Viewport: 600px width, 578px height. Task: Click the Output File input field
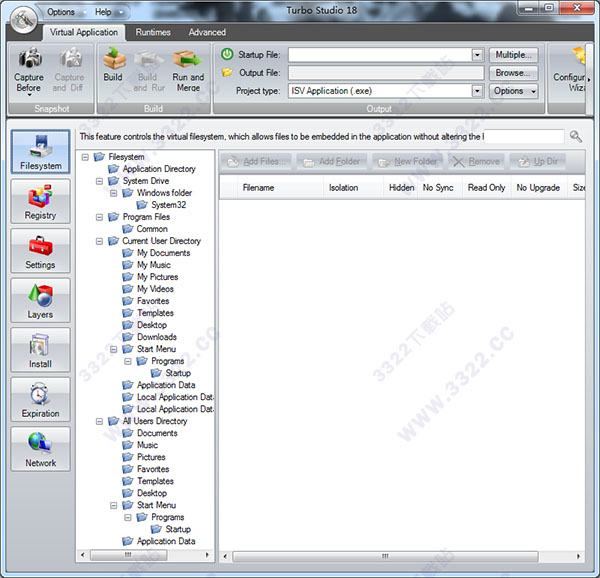point(386,73)
